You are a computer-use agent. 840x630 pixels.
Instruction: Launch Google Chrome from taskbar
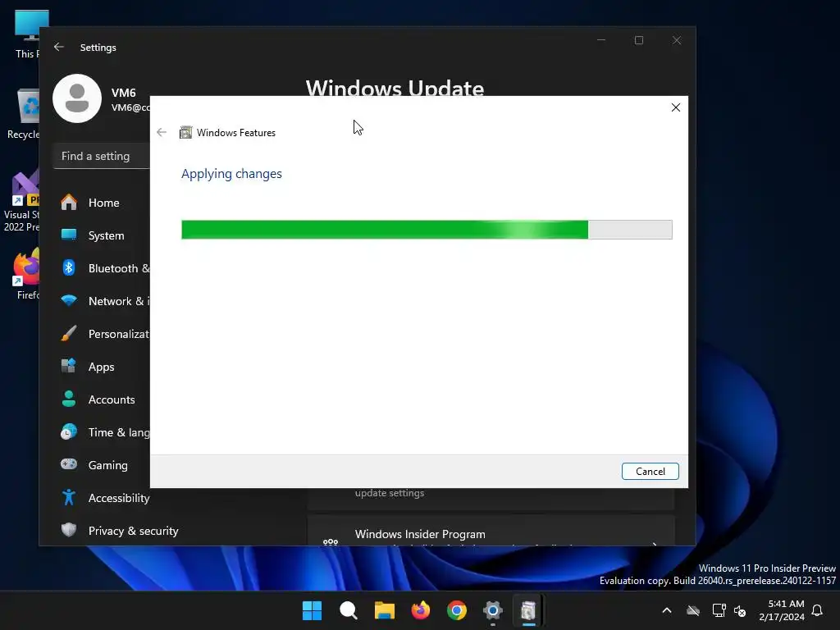pyautogui.click(x=456, y=610)
